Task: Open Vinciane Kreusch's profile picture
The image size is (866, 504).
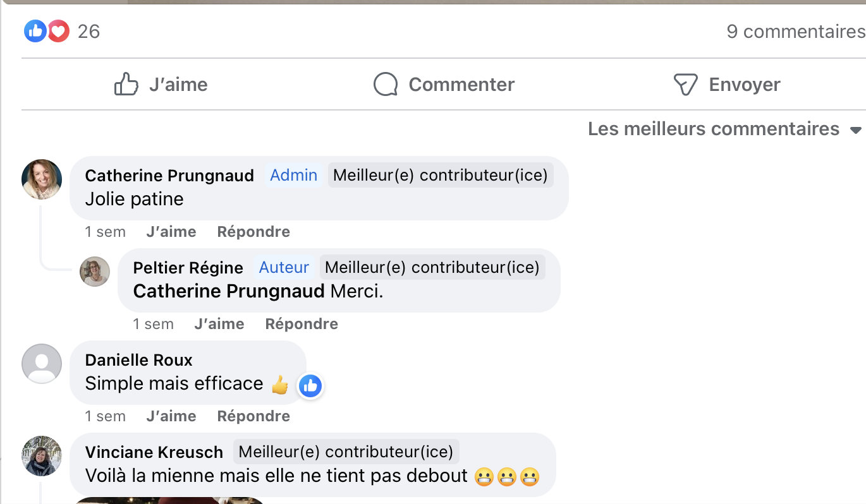Action: (x=42, y=456)
